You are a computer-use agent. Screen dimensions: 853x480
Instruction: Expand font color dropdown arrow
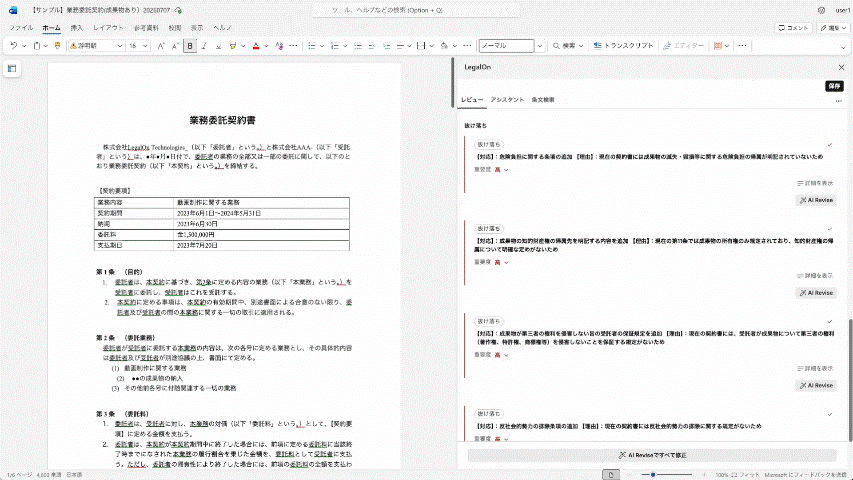coord(266,46)
